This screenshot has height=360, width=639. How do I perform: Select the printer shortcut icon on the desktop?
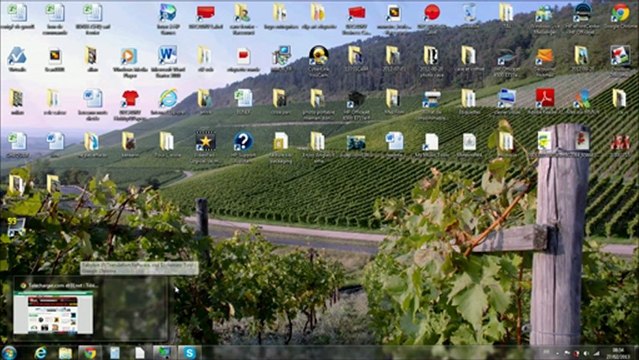[x=431, y=99]
